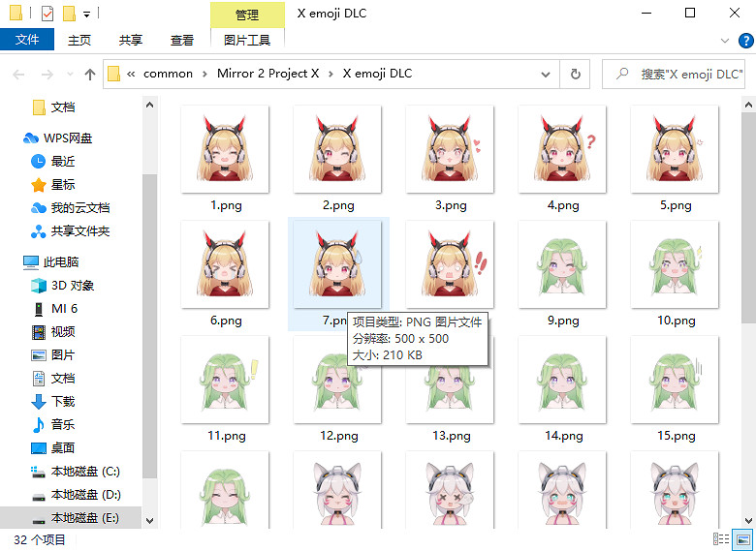756x551 pixels.
Task: Select the 10.png thumbnail
Action: click(x=675, y=264)
